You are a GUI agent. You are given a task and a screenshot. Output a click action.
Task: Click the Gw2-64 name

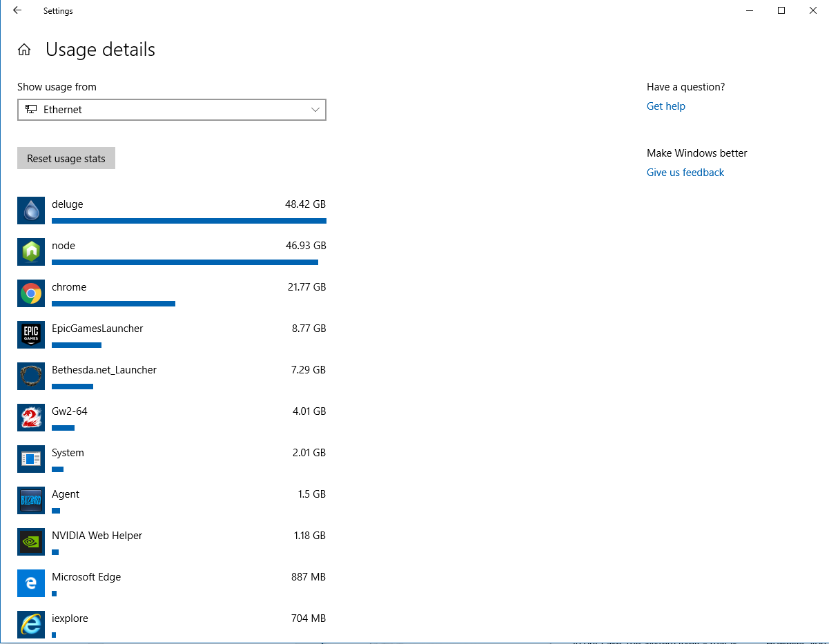click(x=70, y=411)
